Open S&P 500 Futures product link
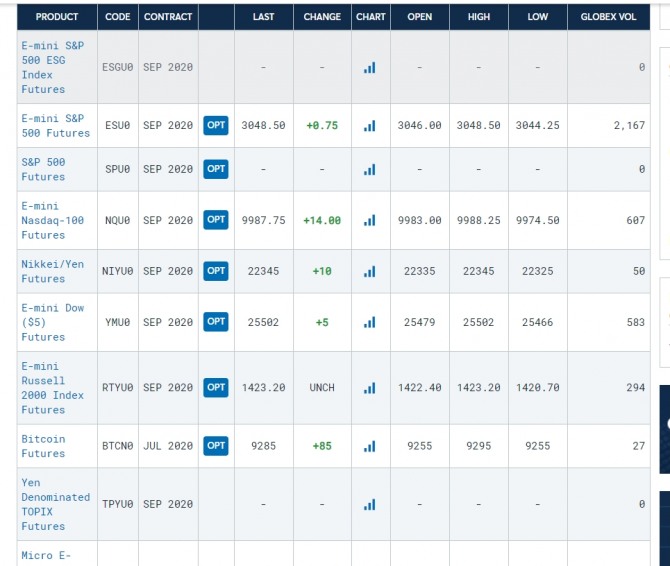Image resolution: width=670 pixels, height=566 pixels. click(43, 170)
